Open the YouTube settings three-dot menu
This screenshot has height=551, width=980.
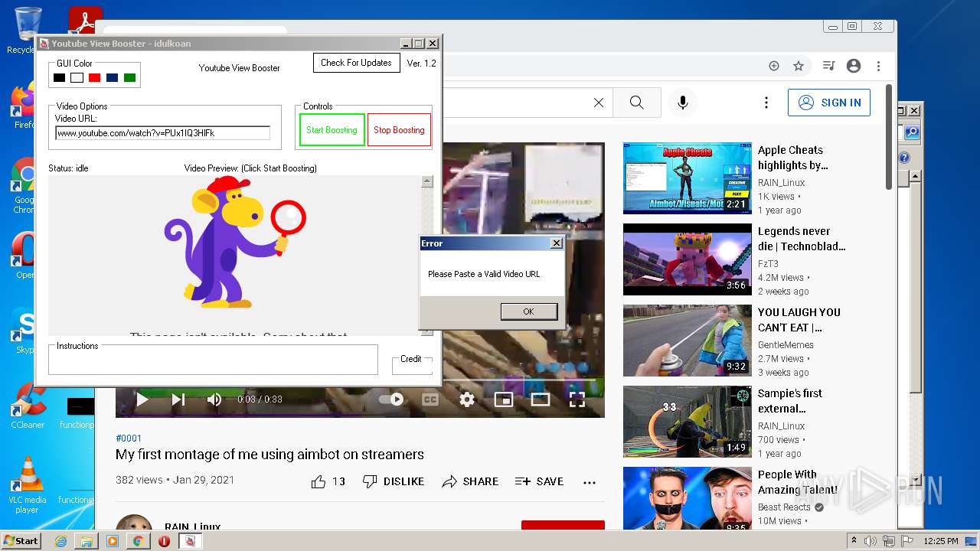pos(766,103)
